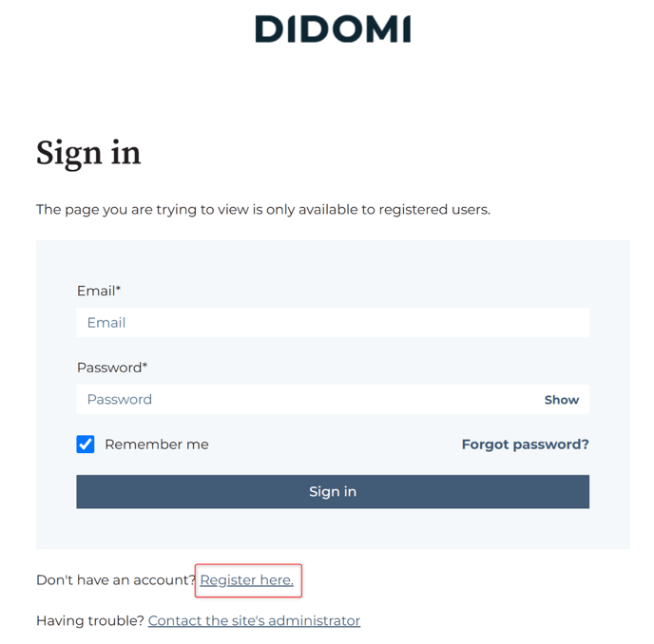The height and width of the screenshot is (644, 654).
Task: Show the password characters
Action: 562,400
